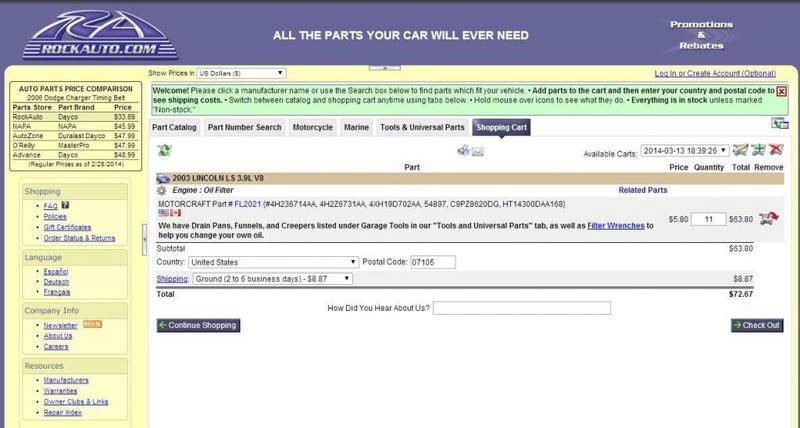Click the email cart envelope icon
Viewport: 800px width, 428px height.
pos(478,151)
